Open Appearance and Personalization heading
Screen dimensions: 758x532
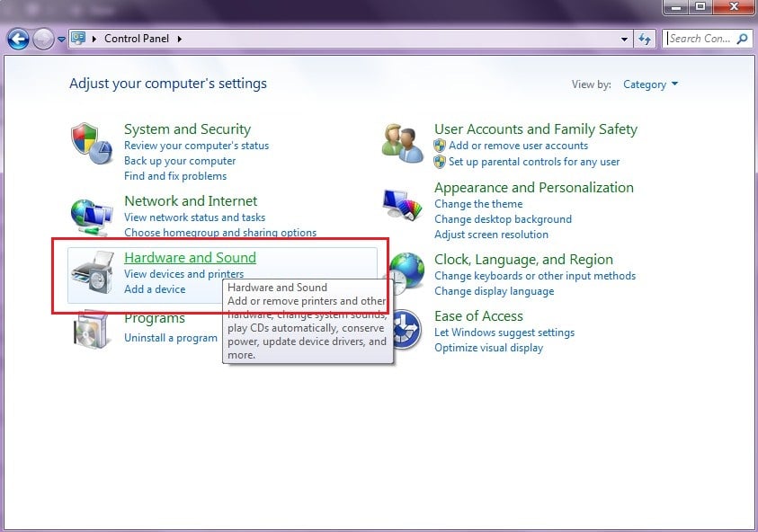534,188
